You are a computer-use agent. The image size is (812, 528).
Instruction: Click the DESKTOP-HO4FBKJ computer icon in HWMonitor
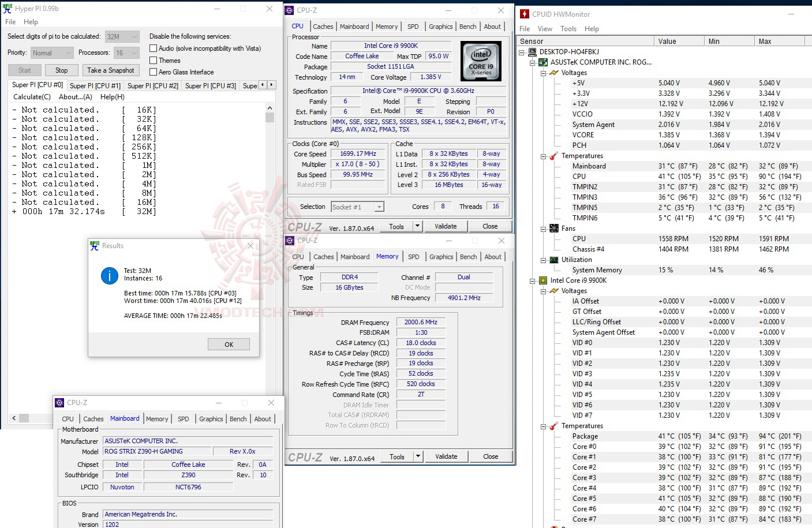click(x=532, y=51)
